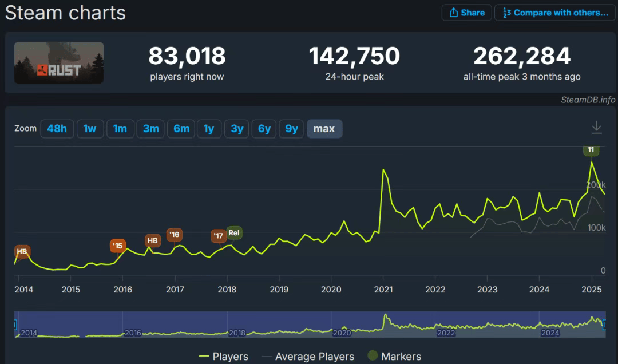Click the 2021 x-axis label

[383, 290]
